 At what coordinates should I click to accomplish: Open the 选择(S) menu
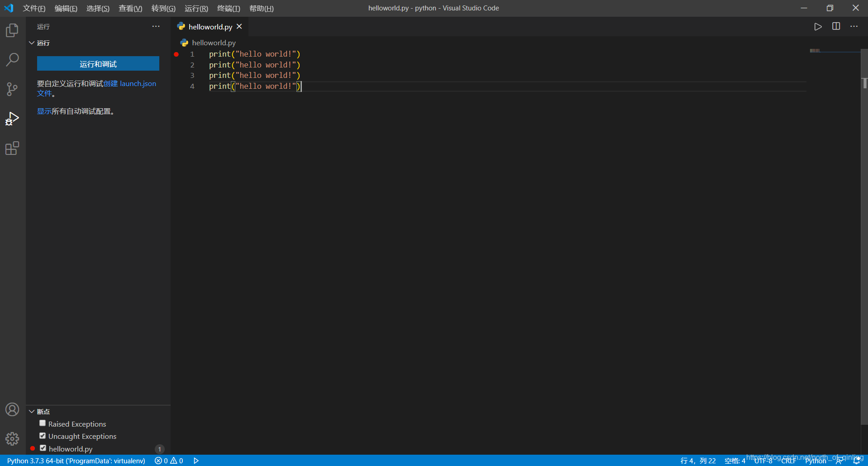pyautogui.click(x=98, y=8)
